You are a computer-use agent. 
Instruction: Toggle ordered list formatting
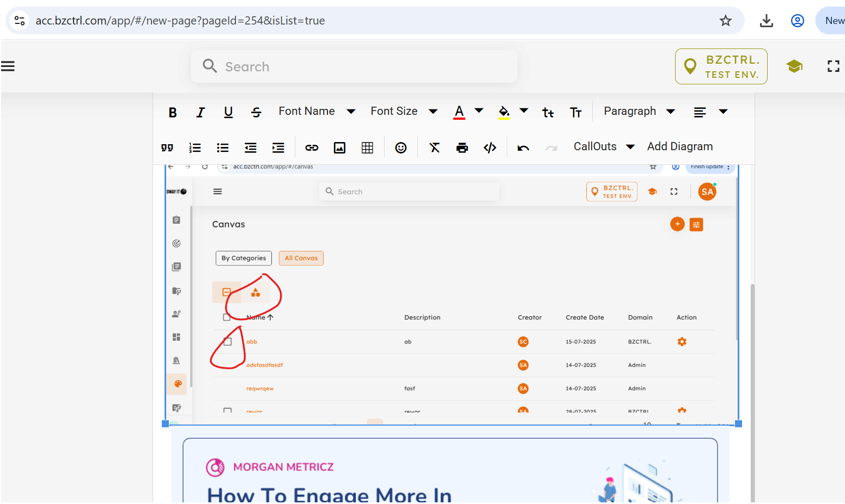(195, 147)
